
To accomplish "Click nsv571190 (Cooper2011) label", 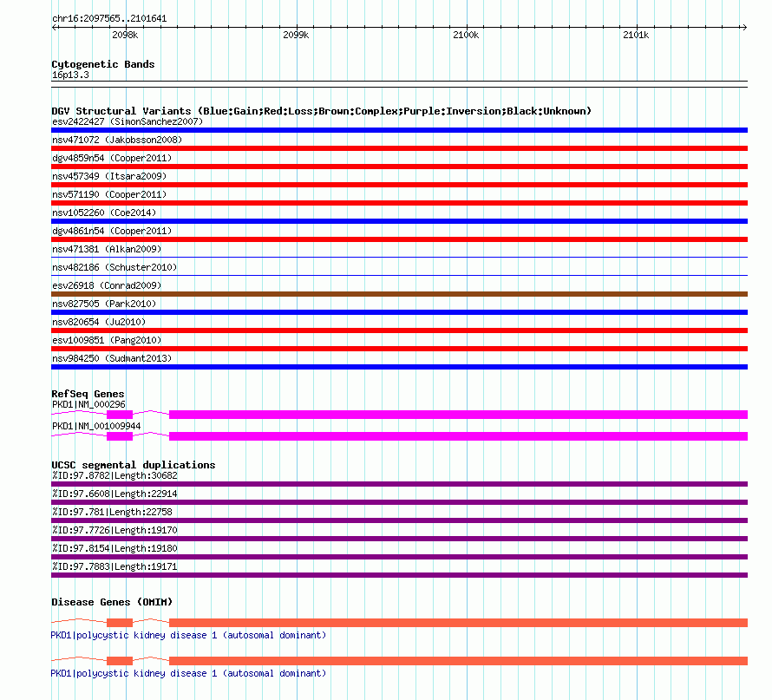I will pos(109,194).
